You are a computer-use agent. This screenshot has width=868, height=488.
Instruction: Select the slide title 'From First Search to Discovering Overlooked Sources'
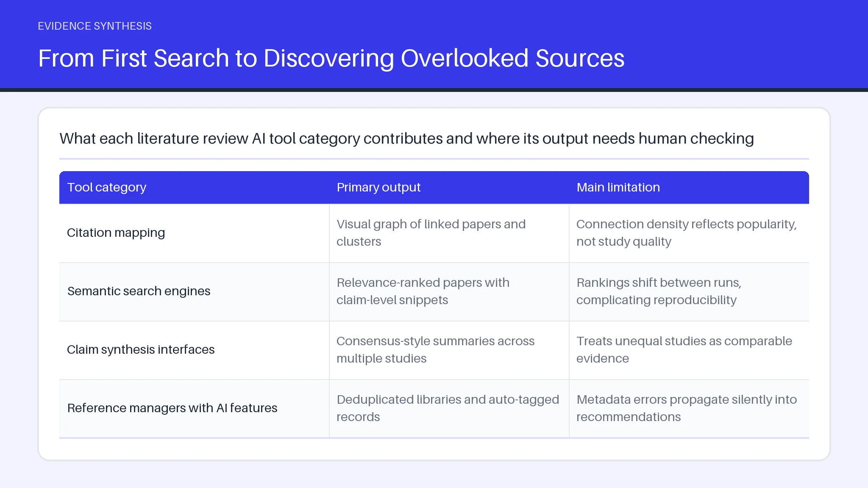click(x=331, y=58)
